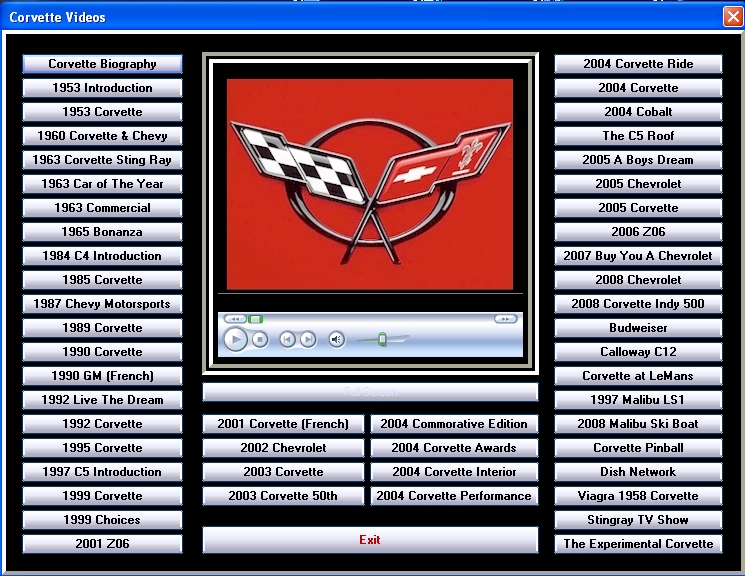The height and width of the screenshot is (576, 745).
Task: Adjust the volume slider handle
Action: (382, 339)
